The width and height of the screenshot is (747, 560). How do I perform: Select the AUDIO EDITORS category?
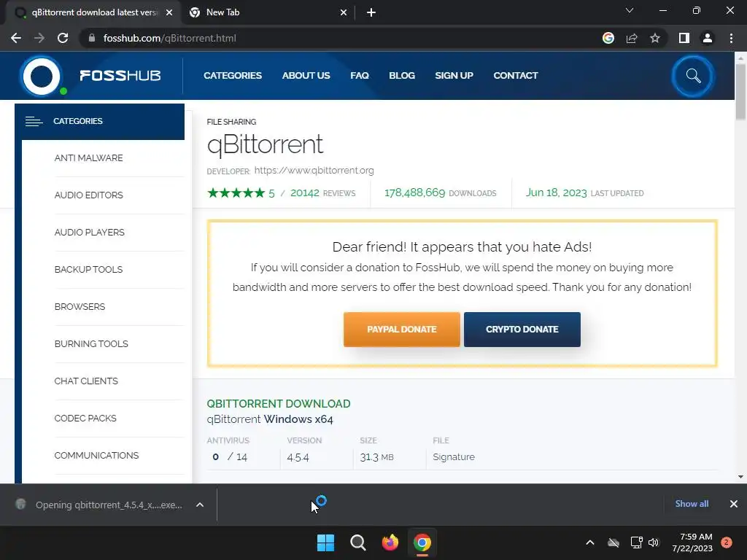tap(88, 195)
